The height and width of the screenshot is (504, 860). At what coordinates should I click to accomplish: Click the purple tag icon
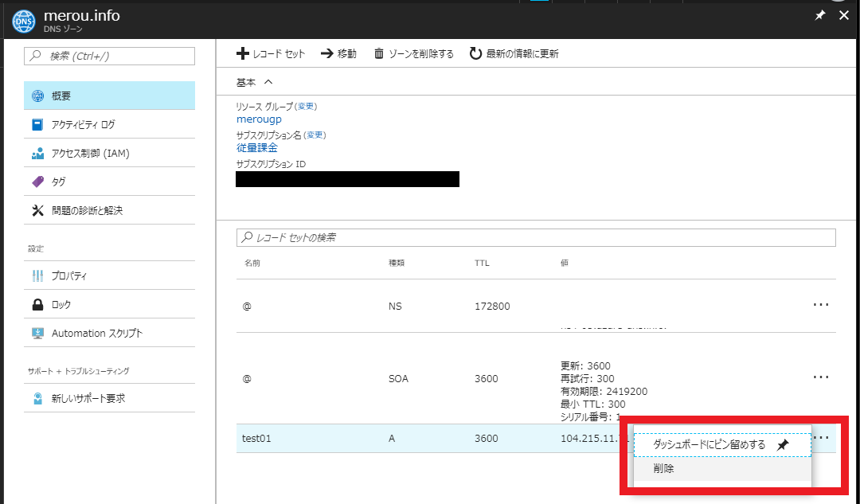pos(37,182)
